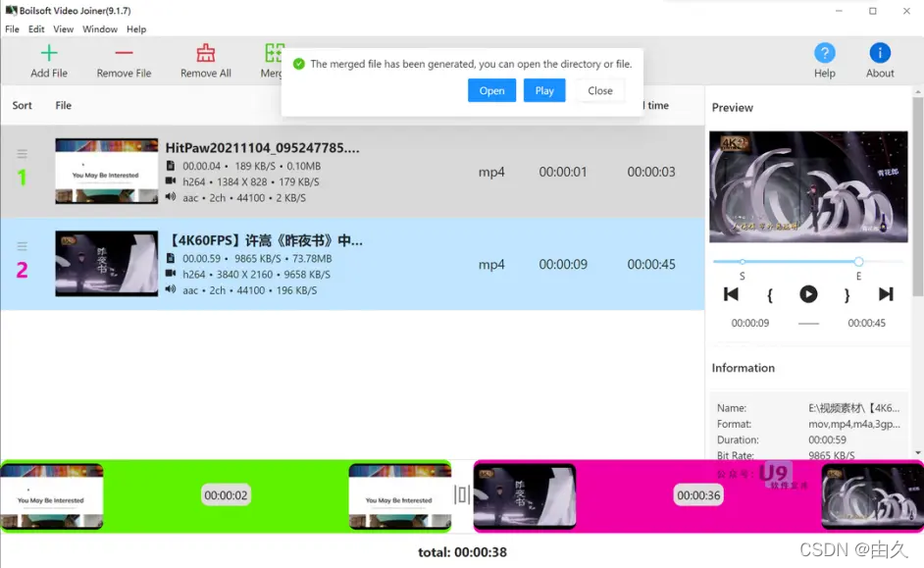The height and width of the screenshot is (568, 924).
Task: Click the 【4K60FPS】 file name
Action: coord(265,240)
